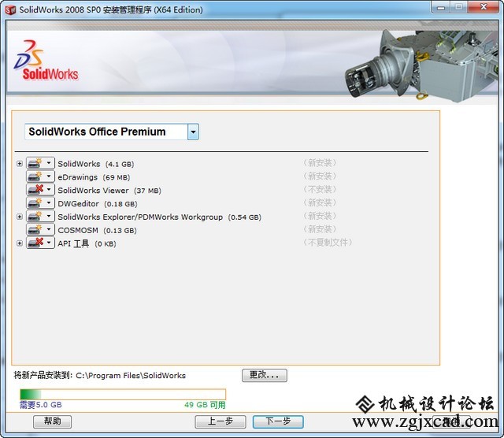
Task: Select SolidWorks Explorer/PDMWorks Workgroup (0.54 GB) row
Action: pyautogui.click(x=159, y=217)
